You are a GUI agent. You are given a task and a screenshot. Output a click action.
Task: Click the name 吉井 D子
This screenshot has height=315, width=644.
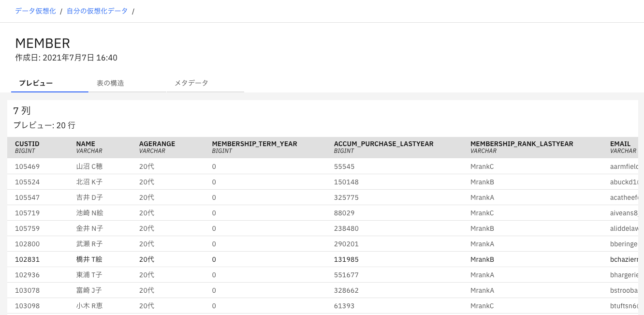(x=89, y=197)
